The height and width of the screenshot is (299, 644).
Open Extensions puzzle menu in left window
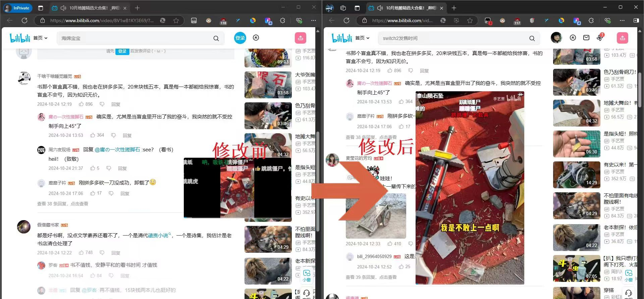[x=282, y=20]
